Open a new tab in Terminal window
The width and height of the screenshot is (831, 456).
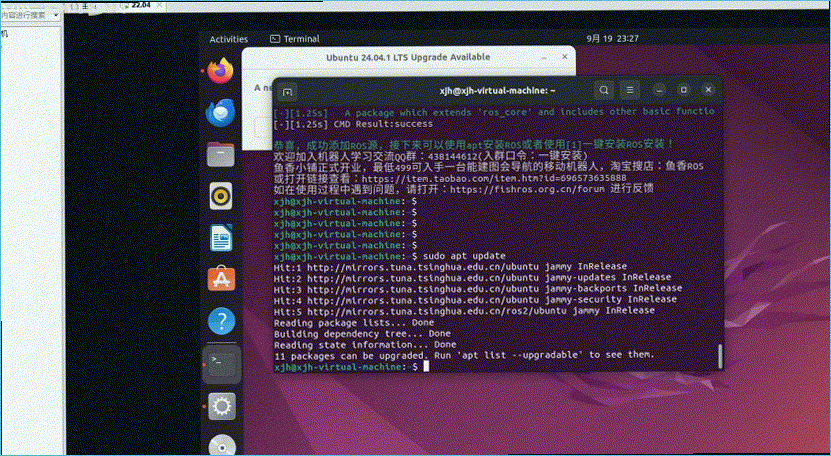tap(287, 92)
